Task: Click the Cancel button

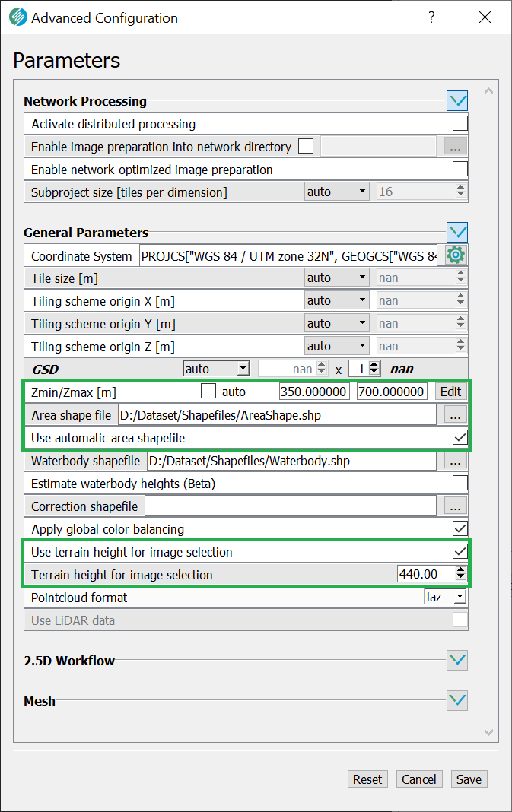Action: [x=418, y=779]
